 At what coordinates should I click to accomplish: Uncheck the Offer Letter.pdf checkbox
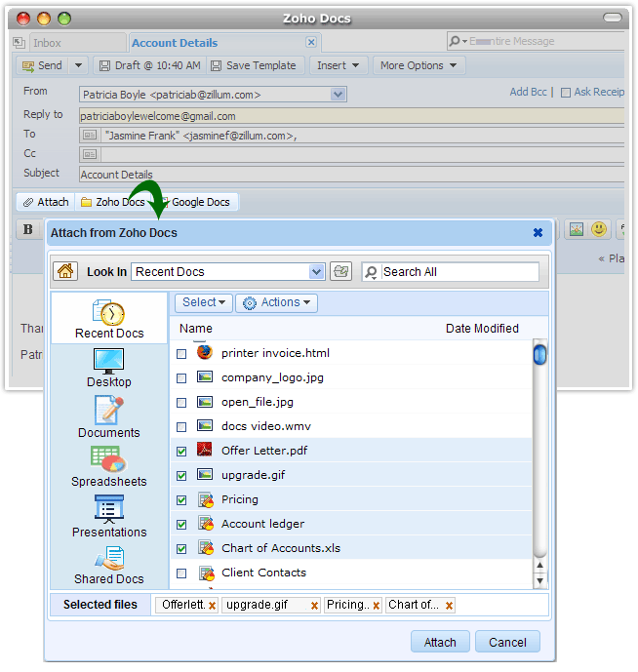(181, 452)
